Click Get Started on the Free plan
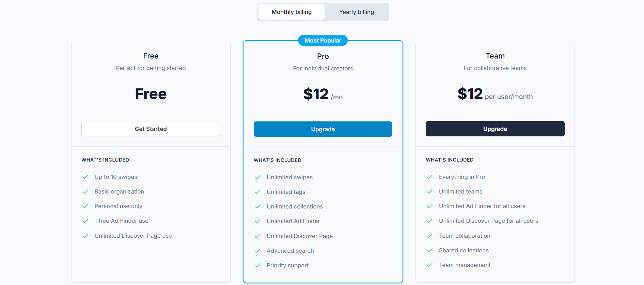 pyautogui.click(x=151, y=129)
